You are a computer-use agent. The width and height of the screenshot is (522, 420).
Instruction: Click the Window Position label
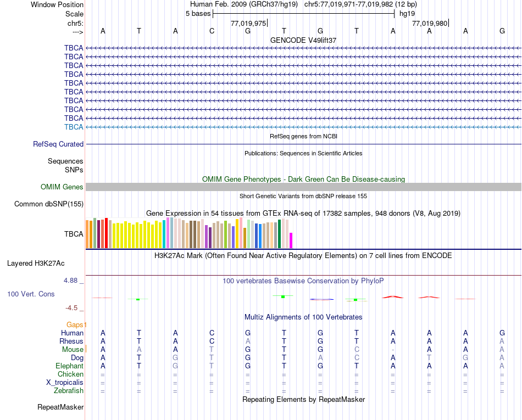pyautogui.click(x=57, y=4)
